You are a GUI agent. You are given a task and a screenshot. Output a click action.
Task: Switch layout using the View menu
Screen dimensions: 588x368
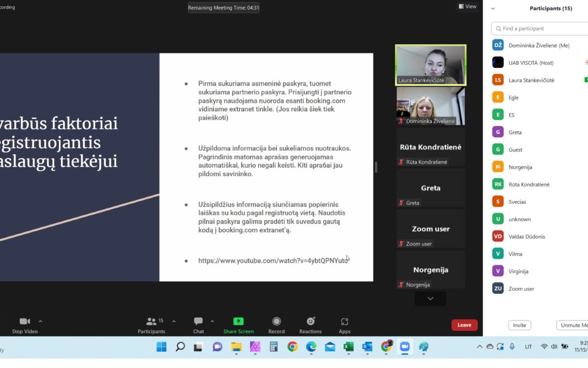(x=468, y=7)
